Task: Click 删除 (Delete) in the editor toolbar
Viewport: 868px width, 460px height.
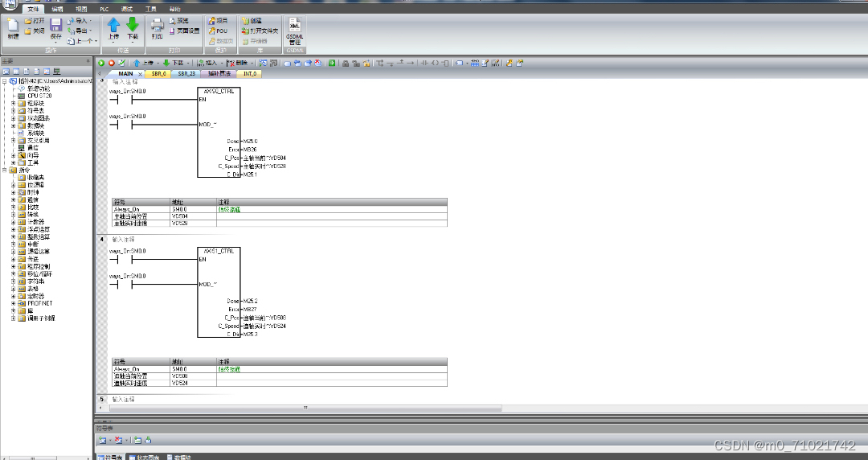Action: [x=238, y=64]
